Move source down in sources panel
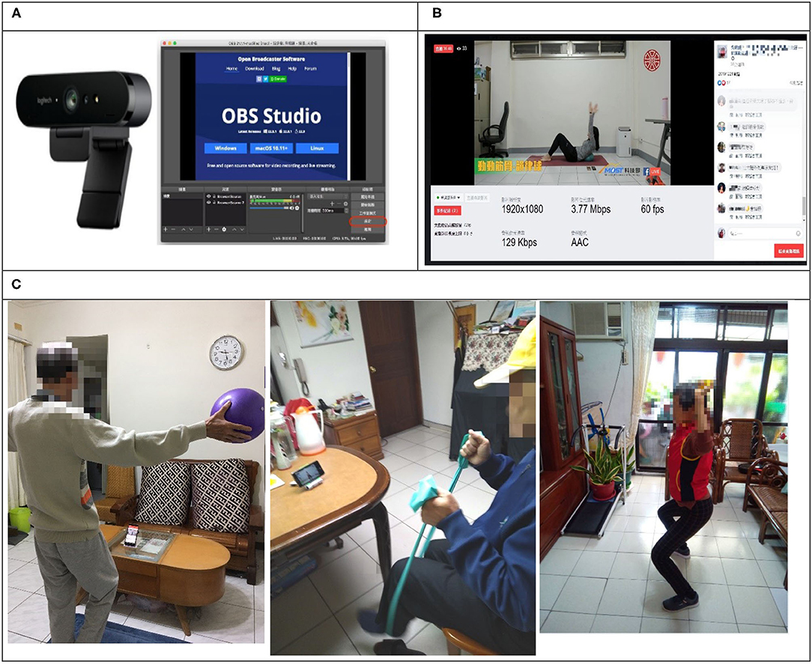 [x=242, y=229]
